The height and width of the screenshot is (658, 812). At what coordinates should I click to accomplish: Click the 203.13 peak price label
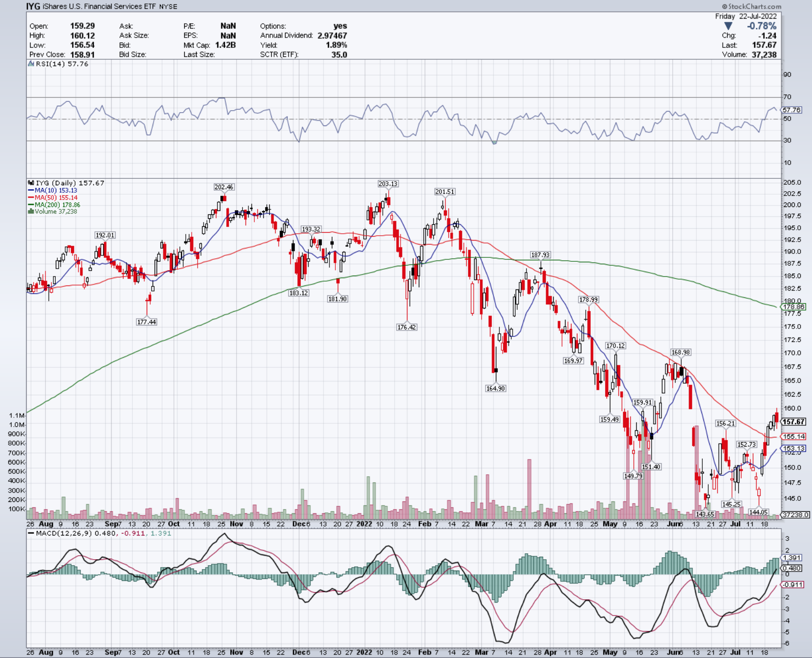[388, 184]
